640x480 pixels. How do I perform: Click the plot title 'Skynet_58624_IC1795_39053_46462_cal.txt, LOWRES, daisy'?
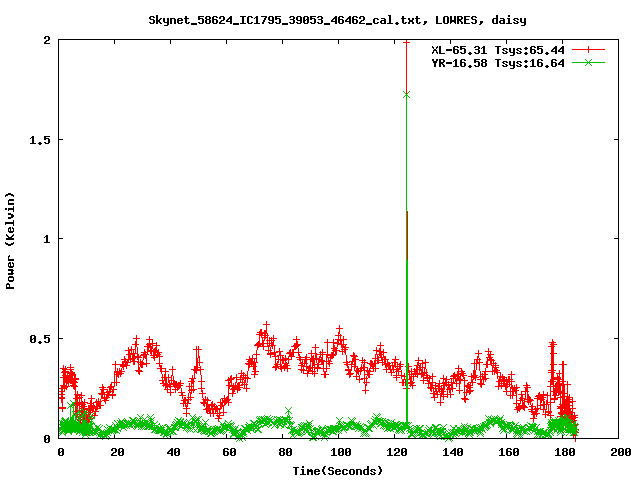338,20
